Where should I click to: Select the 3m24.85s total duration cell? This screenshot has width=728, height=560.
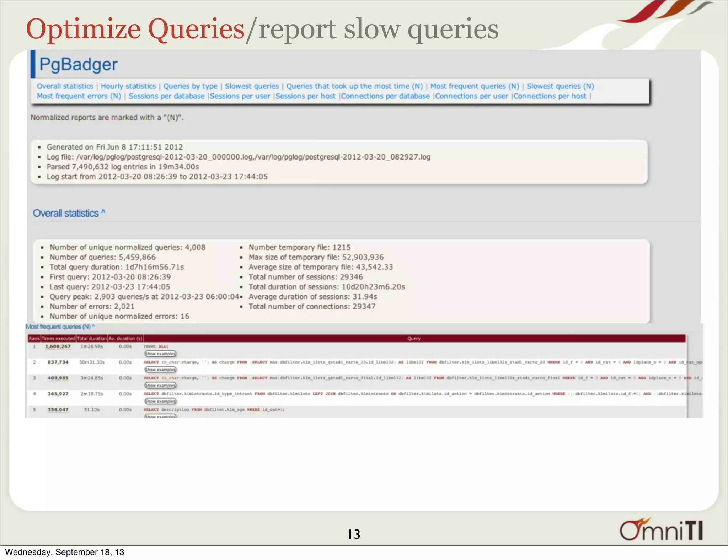coord(92,378)
